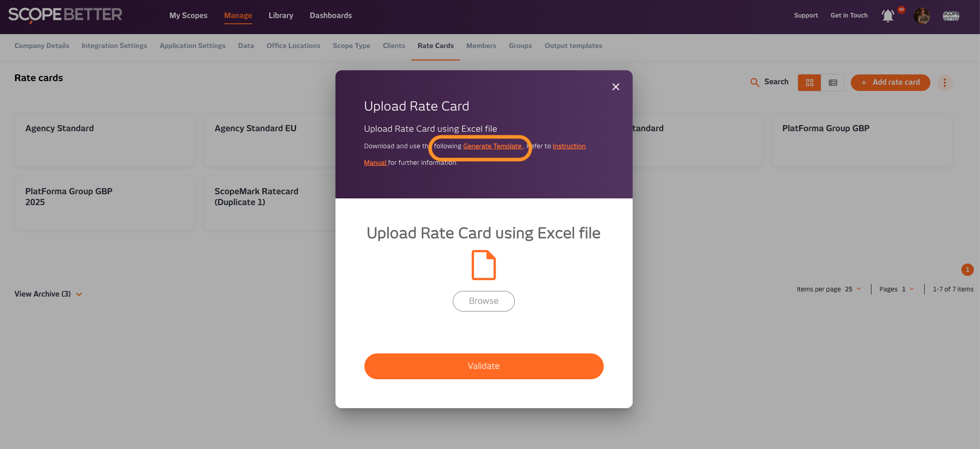Click the Generate Template link
Image resolution: width=980 pixels, height=449 pixels.
pos(493,146)
